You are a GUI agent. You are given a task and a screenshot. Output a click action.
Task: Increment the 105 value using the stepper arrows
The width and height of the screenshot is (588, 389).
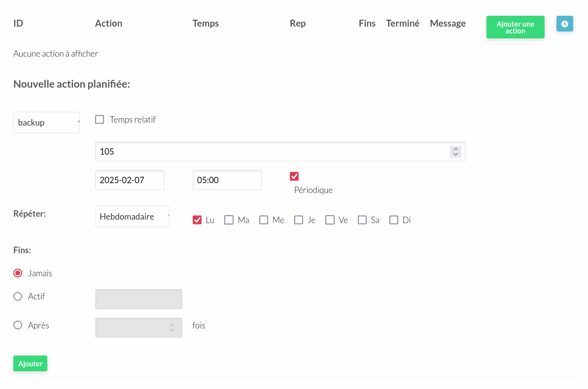point(455,149)
